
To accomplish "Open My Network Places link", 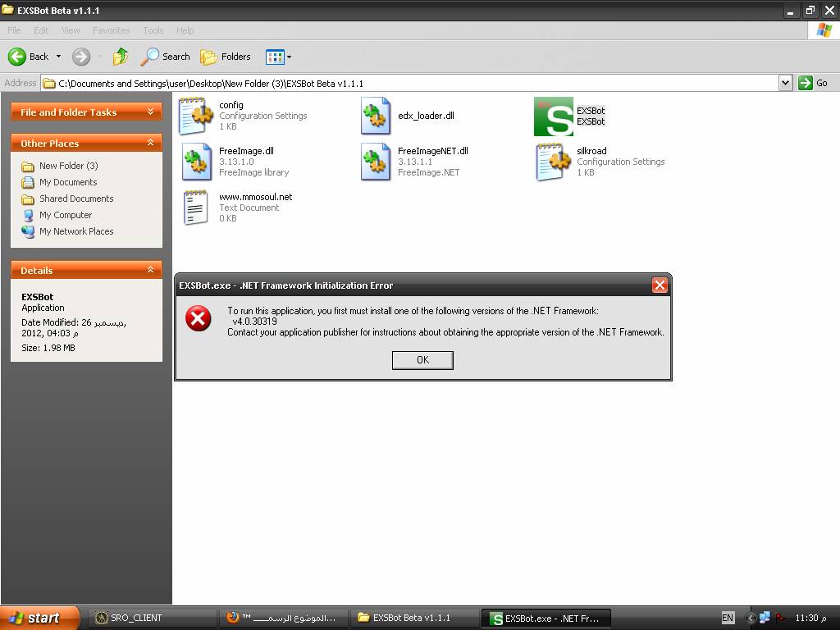I will pyautogui.click(x=76, y=231).
